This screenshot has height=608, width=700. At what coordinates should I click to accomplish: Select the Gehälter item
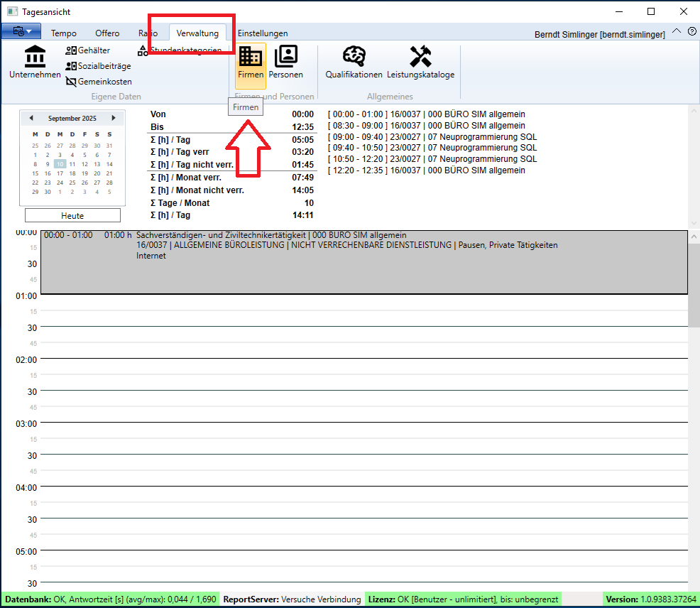(x=88, y=50)
